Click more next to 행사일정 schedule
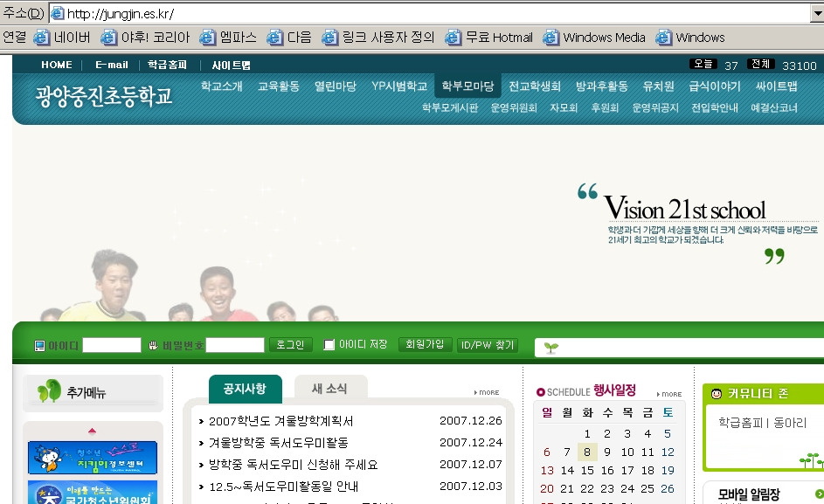Image resolution: width=824 pixels, height=504 pixels. pyautogui.click(x=669, y=394)
